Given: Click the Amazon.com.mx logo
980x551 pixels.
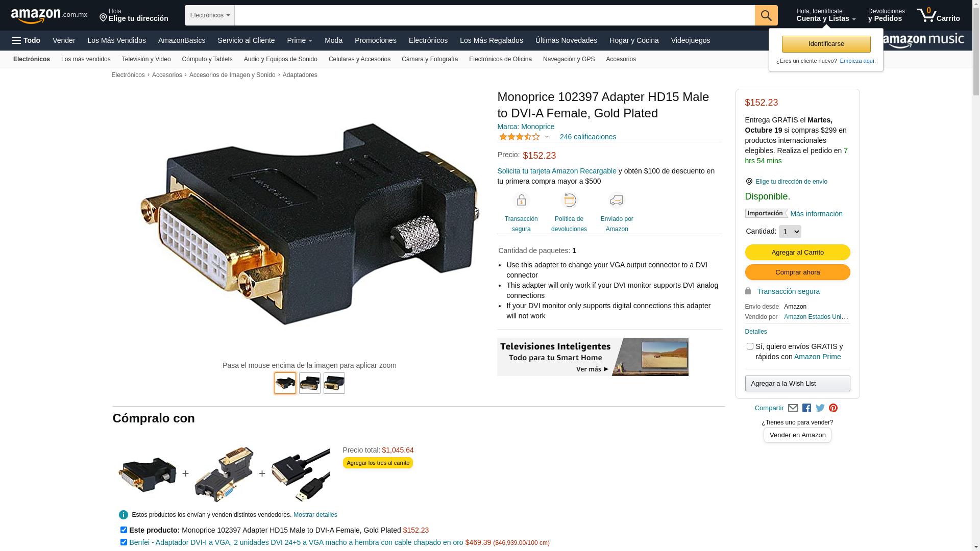Looking at the screenshot, I should point(49,16).
